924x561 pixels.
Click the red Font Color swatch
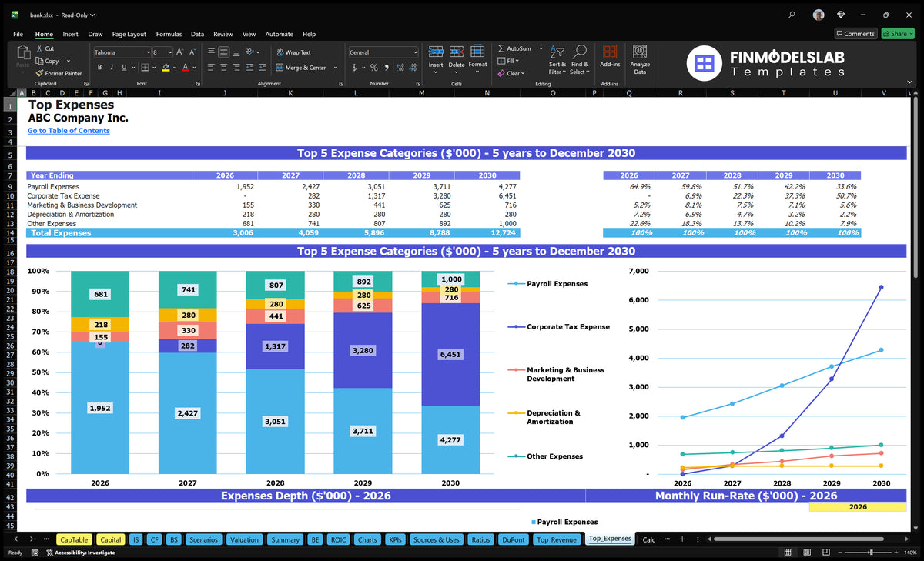(185, 68)
